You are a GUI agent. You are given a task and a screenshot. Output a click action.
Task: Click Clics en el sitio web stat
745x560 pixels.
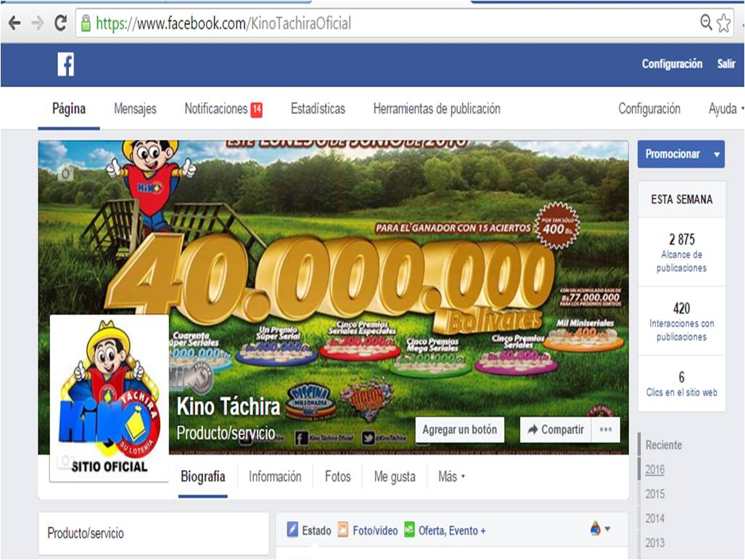coord(681,383)
